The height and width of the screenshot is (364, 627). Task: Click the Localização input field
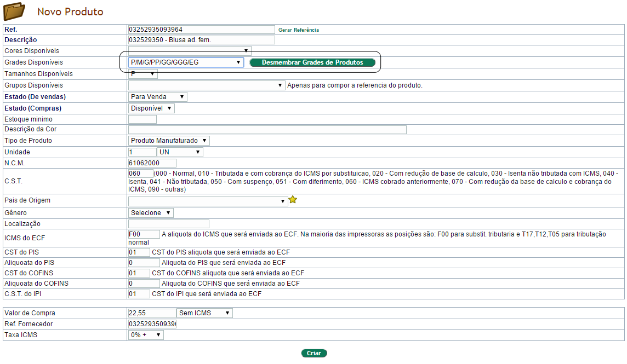(x=168, y=224)
